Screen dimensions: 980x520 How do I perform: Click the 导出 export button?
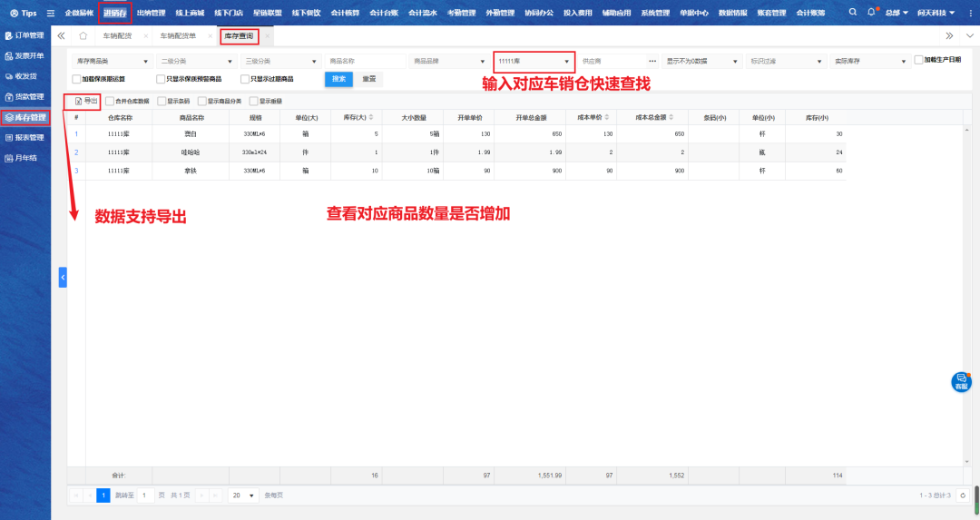click(x=87, y=100)
